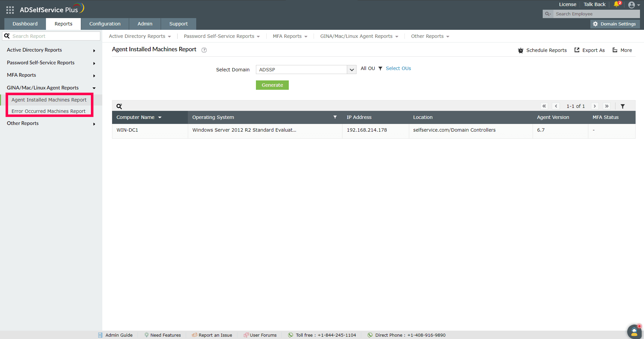Open the Other Reports top dropdown

point(430,36)
